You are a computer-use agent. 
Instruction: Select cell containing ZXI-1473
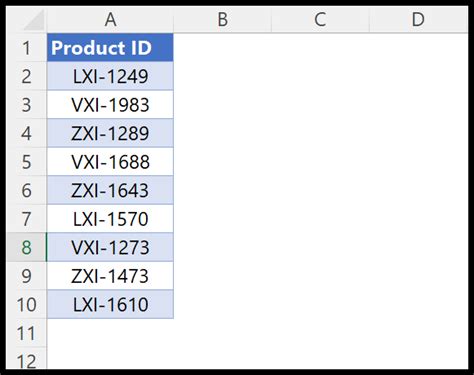[x=110, y=276]
